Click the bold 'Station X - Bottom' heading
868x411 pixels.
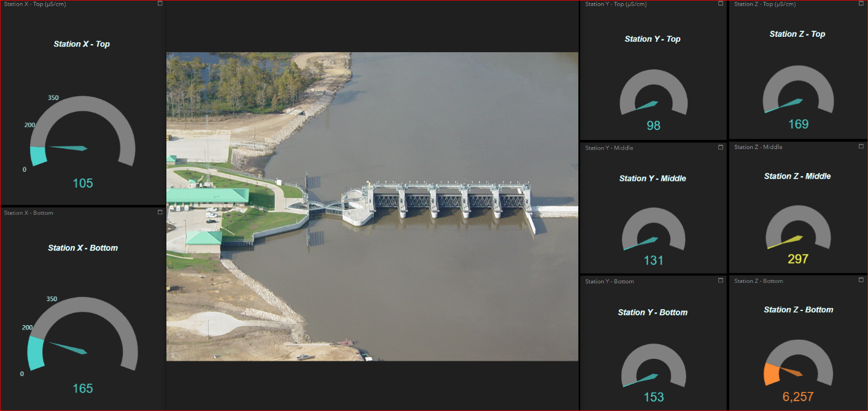[x=83, y=248]
